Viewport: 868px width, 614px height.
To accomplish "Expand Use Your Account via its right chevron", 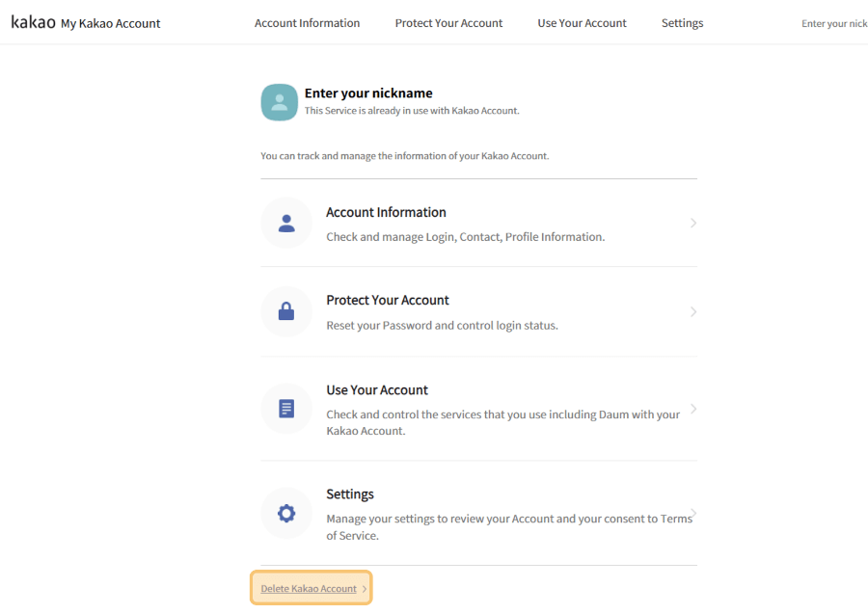I will click(x=693, y=409).
